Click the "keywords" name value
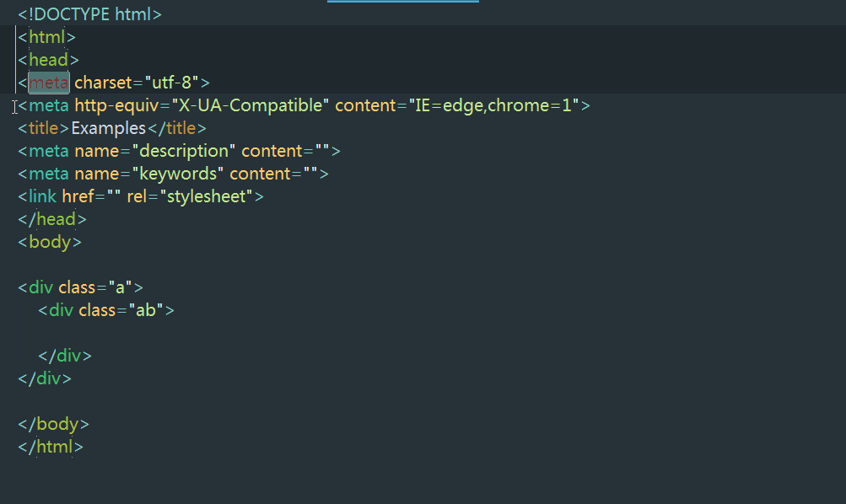Screen dimensions: 846x504 coord(178,174)
